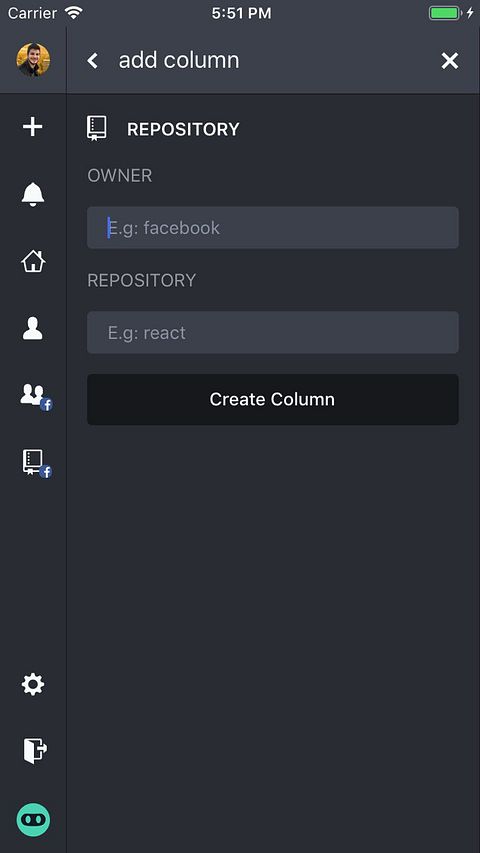Screen dimensions: 480x853
Task: Go to the home feed icon
Action: 33,261
